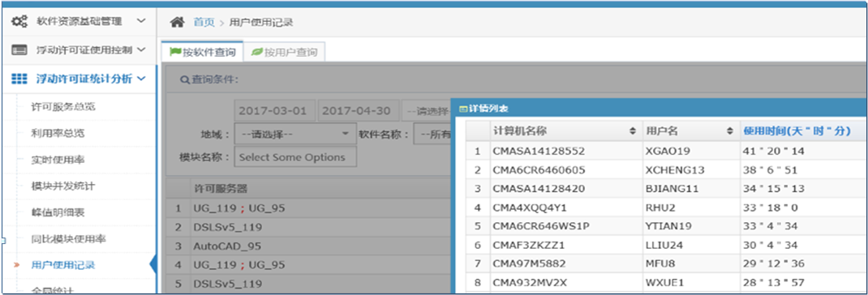The image size is (868, 295).
Task: Open the 软件名称 dropdown
Action: [433, 134]
